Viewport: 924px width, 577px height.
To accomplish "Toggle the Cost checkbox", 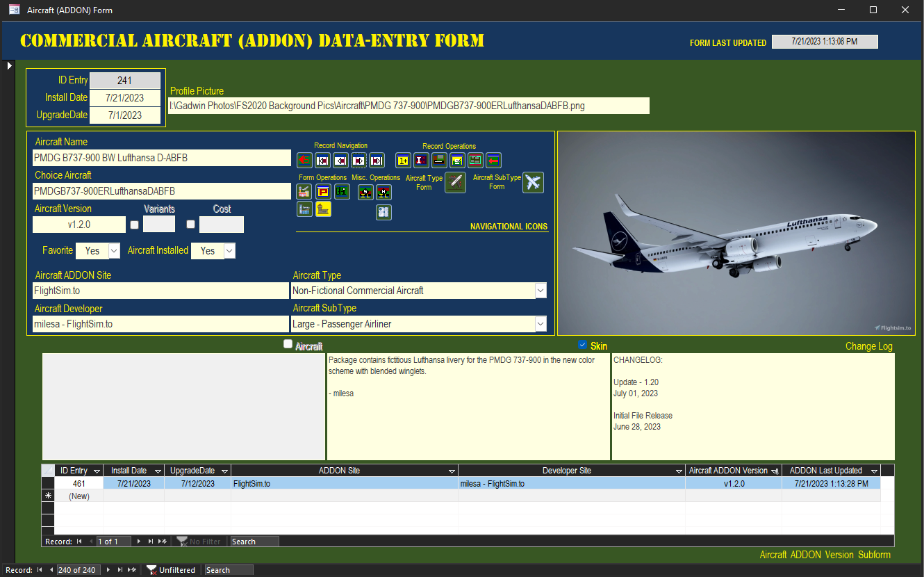I will click(x=190, y=225).
